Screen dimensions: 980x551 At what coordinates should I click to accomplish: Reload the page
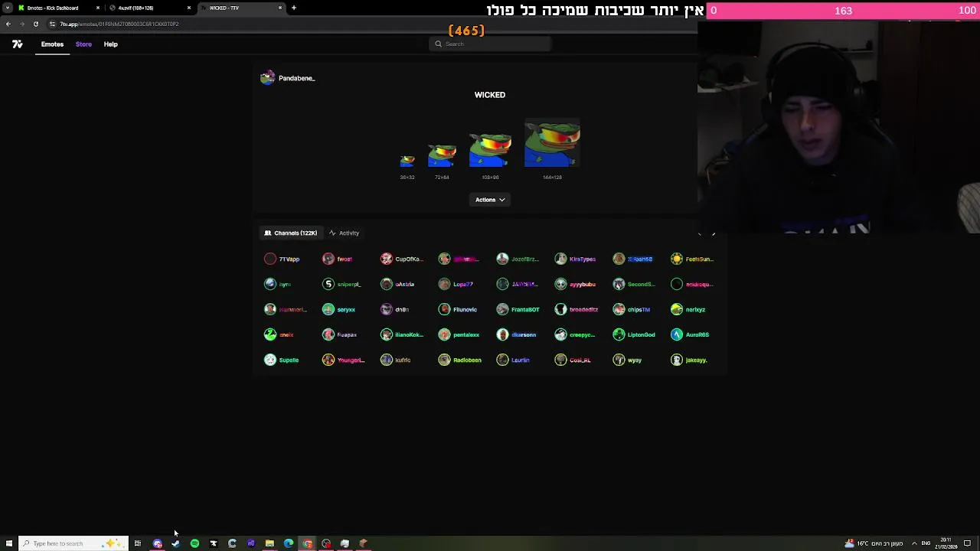35,24
